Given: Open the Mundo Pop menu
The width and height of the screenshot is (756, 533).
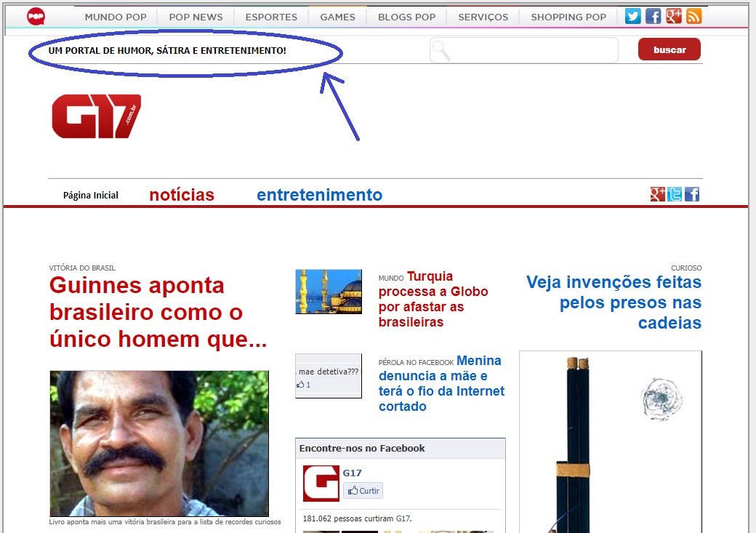Looking at the screenshot, I should point(115,17).
